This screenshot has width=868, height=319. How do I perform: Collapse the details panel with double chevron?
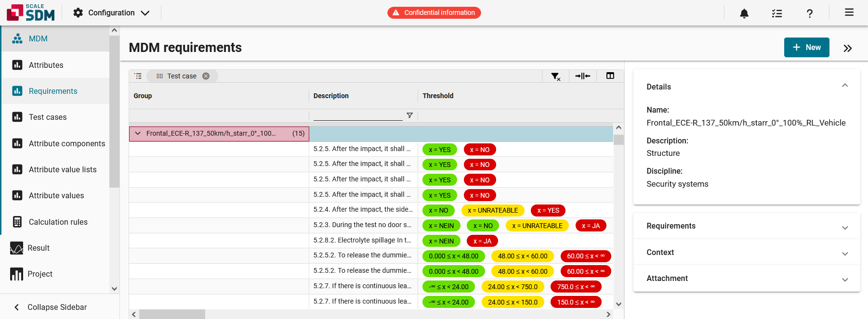tap(848, 48)
